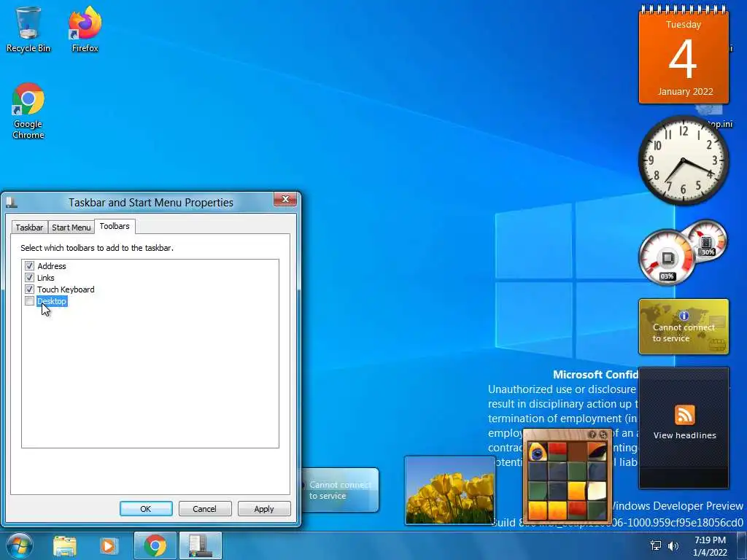This screenshot has height=560, width=747.
Task: Select the Touch Keyboard list label
Action: pos(66,289)
